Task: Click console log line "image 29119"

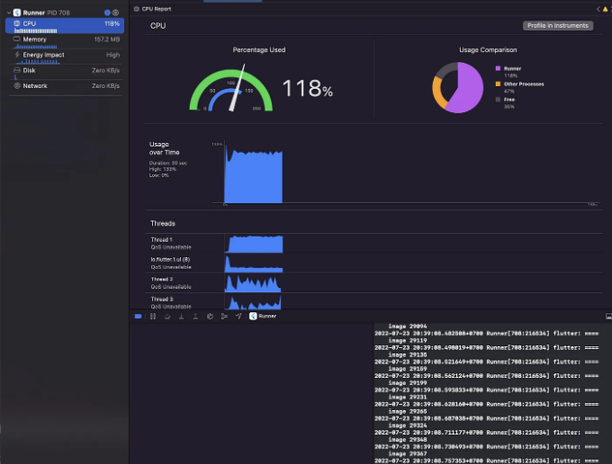Action: coord(407,341)
